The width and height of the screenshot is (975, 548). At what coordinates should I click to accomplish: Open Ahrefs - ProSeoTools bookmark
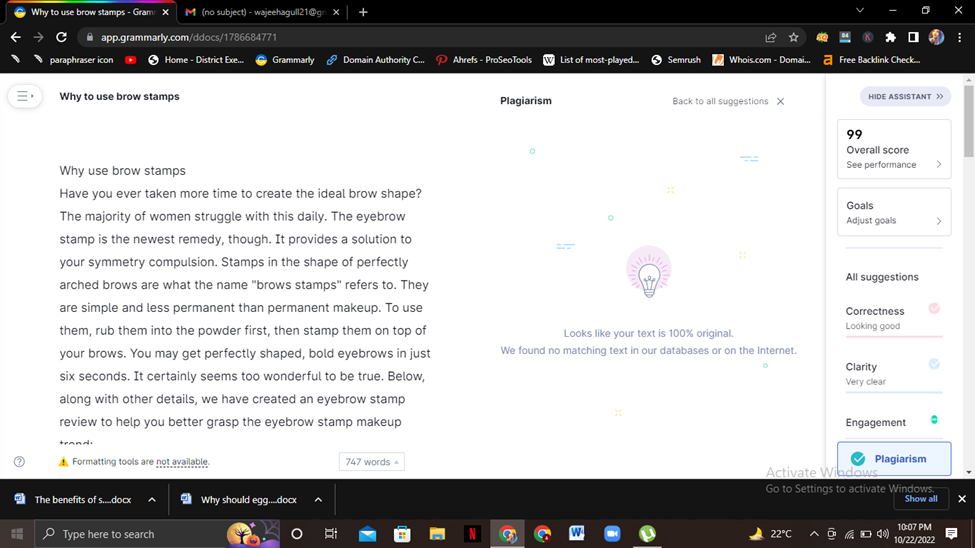point(484,60)
